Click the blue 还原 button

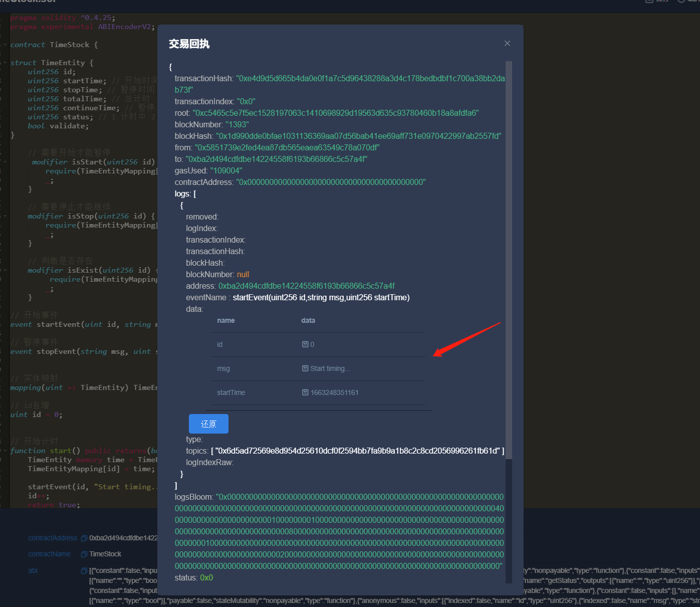click(208, 424)
